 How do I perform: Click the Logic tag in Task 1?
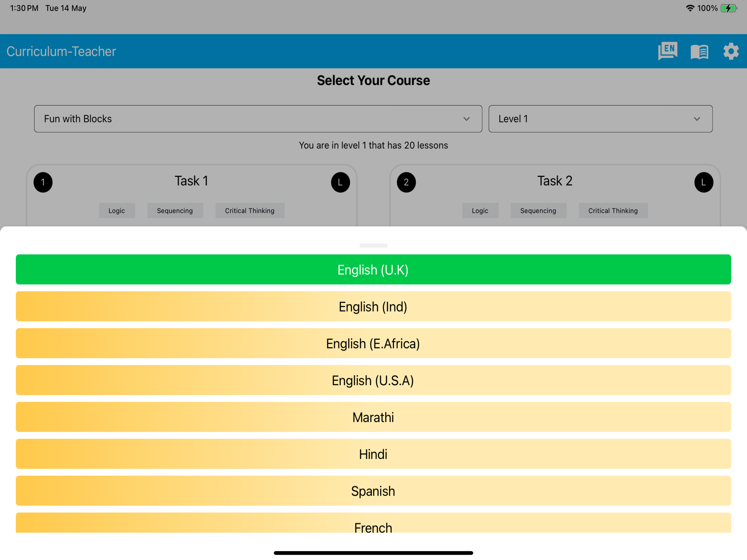117,211
